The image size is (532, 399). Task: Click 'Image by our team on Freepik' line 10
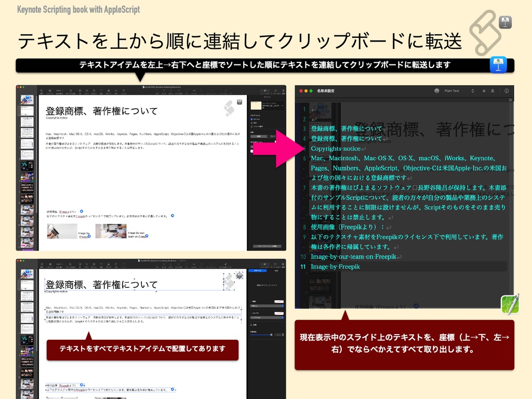pos(353,257)
